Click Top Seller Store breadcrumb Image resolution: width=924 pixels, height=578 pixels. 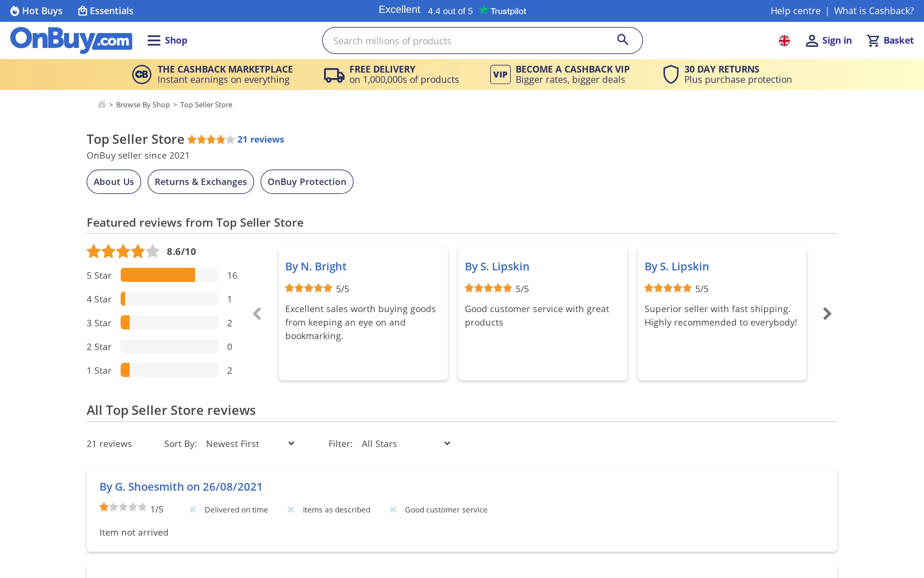click(206, 104)
